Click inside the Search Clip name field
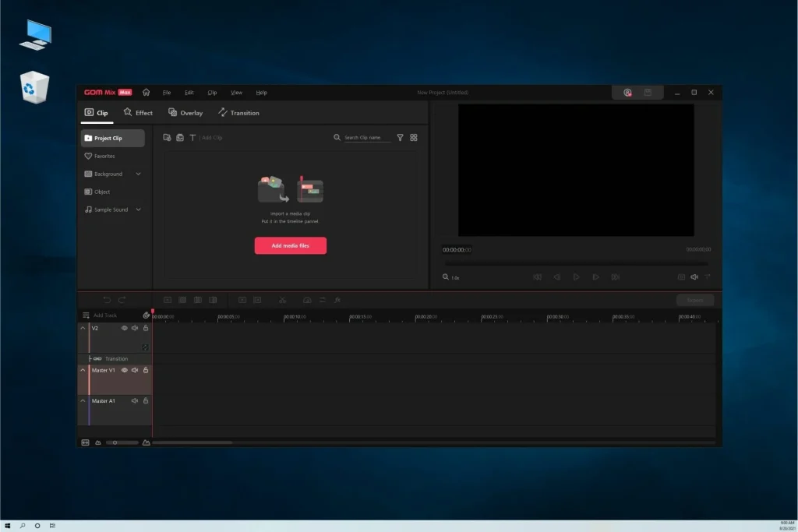798x532 pixels. point(366,137)
